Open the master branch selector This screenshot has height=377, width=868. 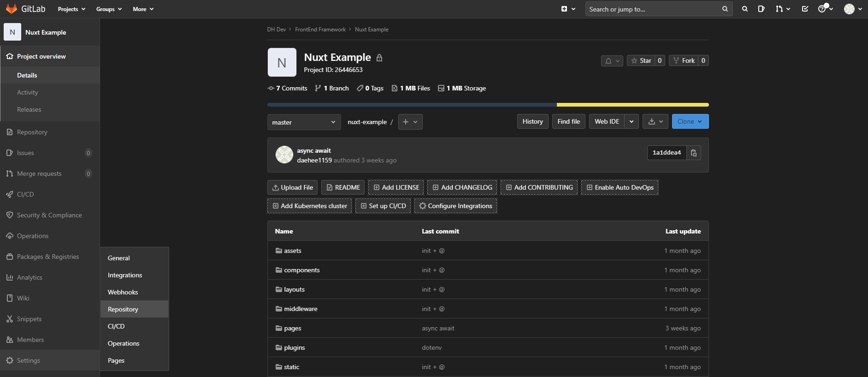point(304,122)
